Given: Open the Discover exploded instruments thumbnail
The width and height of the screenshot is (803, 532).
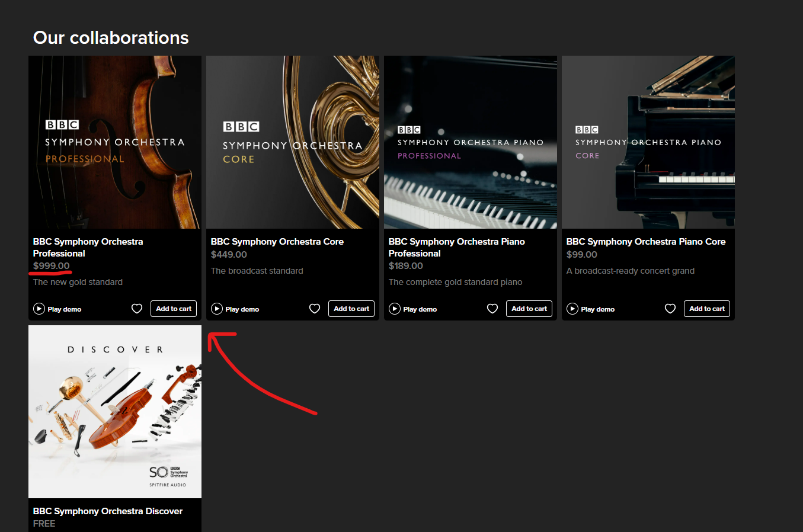Looking at the screenshot, I should [115, 412].
